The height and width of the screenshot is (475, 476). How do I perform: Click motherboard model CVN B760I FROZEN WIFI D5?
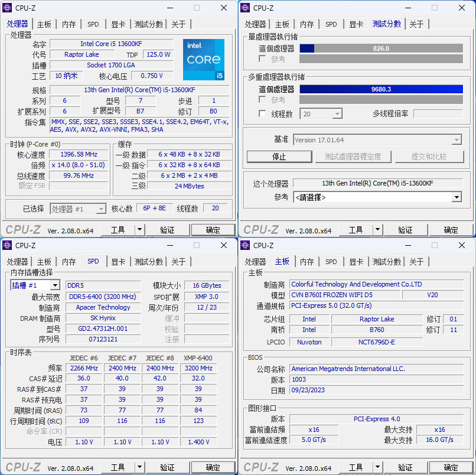(345, 295)
